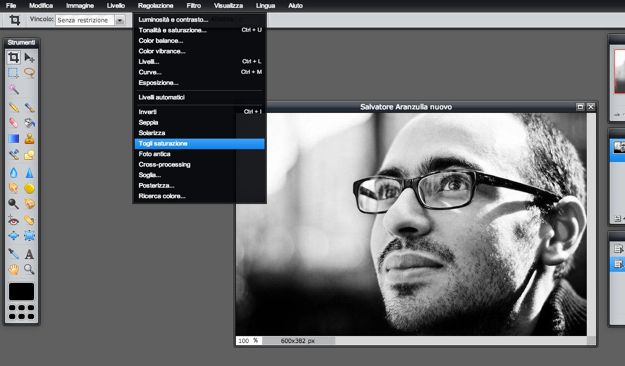Select the Move tool
625x366 pixels.
pos(29,57)
